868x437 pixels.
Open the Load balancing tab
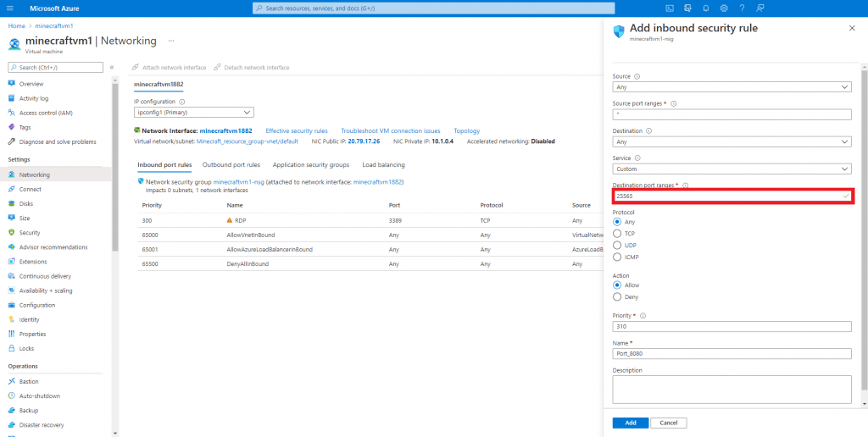383,164
